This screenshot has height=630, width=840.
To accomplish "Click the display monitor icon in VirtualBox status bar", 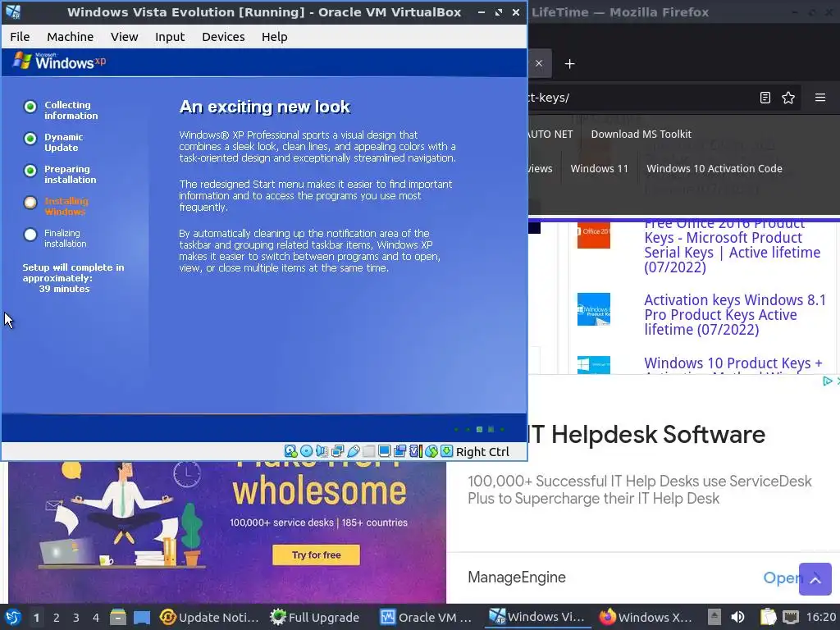I will click(384, 451).
